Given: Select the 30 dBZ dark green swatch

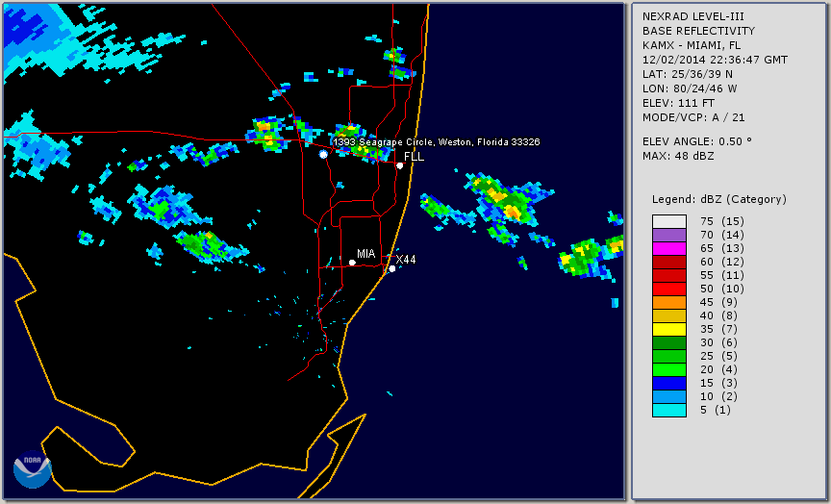Looking at the screenshot, I should [669, 342].
